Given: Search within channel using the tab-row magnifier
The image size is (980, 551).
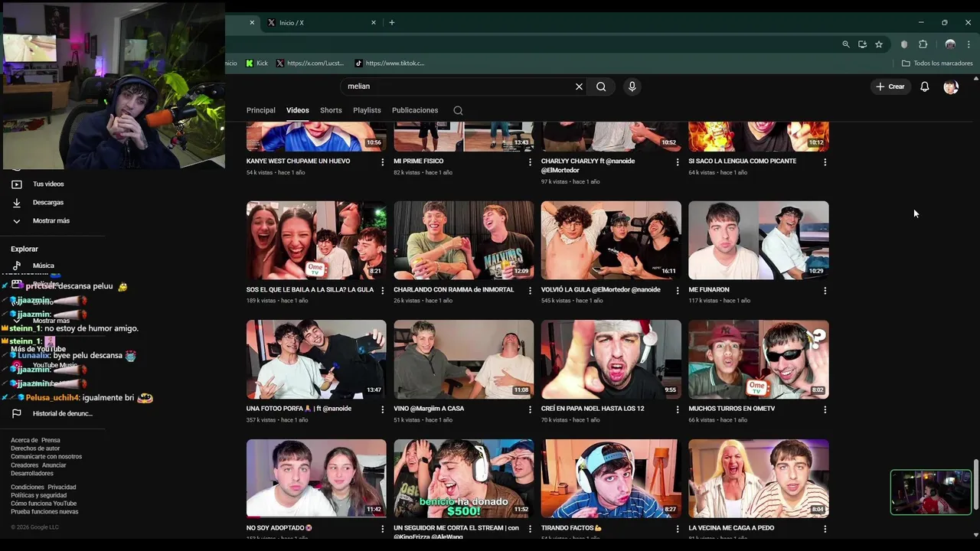Looking at the screenshot, I should [x=458, y=110].
